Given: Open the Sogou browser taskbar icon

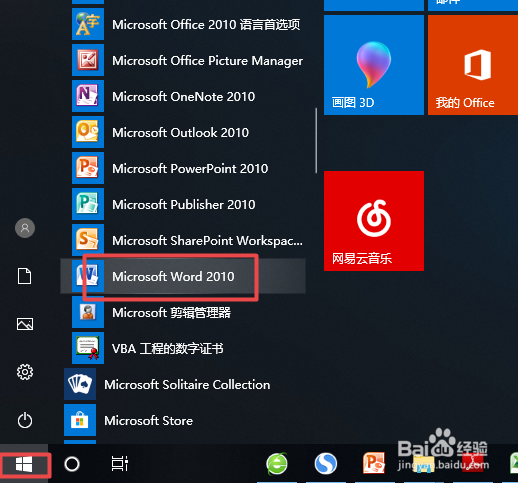Looking at the screenshot, I should click(x=326, y=464).
